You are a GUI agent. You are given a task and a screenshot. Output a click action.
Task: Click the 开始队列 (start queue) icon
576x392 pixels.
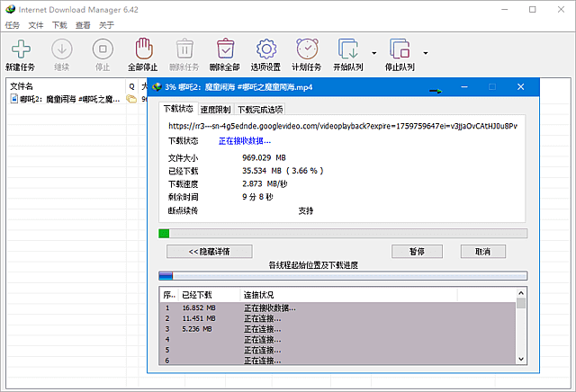[348, 49]
